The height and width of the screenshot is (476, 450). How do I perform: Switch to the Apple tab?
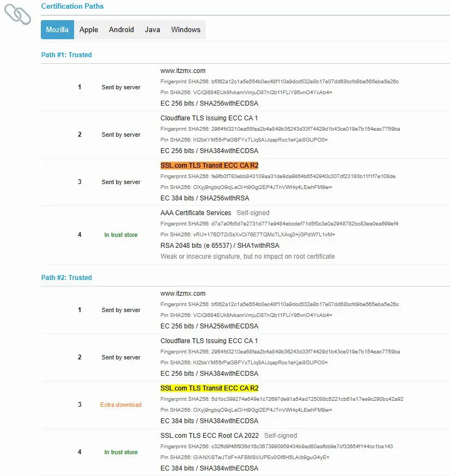pos(89,30)
